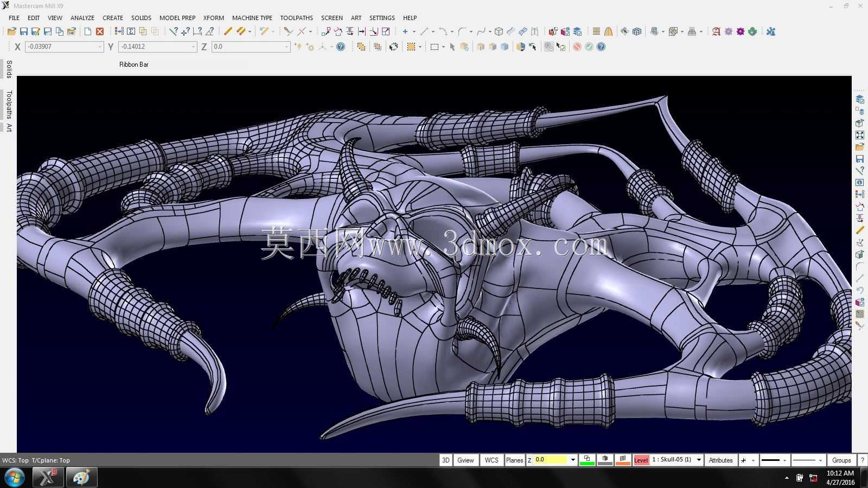868x488 pixels.
Task: Click the yellow pencil attributes icon
Action: click(x=228, y=31)
